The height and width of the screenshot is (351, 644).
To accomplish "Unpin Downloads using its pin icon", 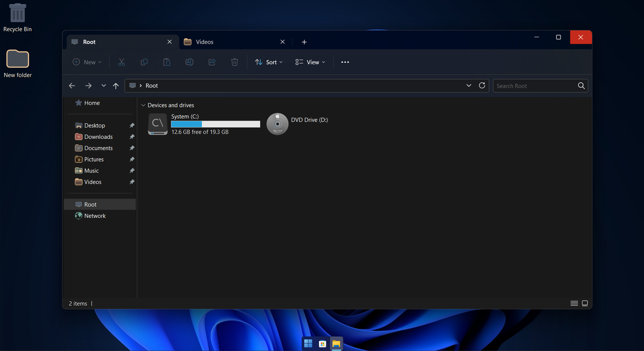I will (132, 137).
